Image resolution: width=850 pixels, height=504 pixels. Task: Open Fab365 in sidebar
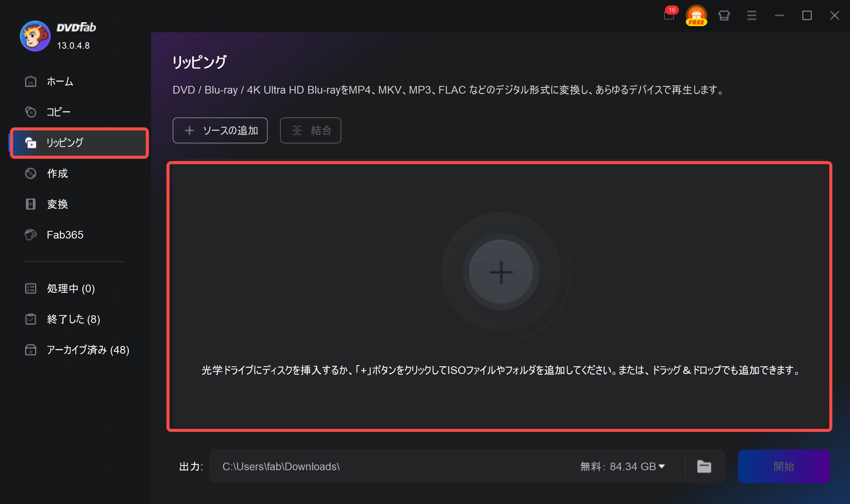pos(65,235)
